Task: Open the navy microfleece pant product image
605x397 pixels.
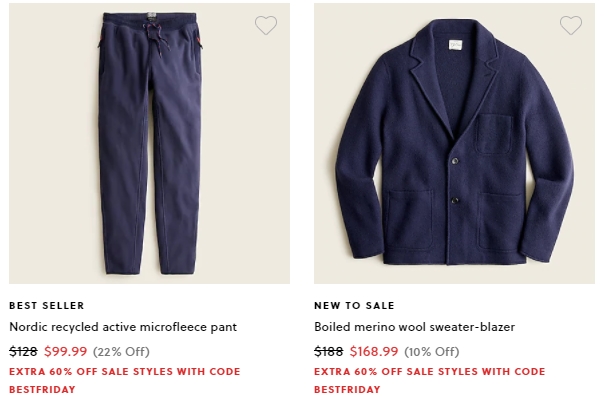Action: [149, 144]
